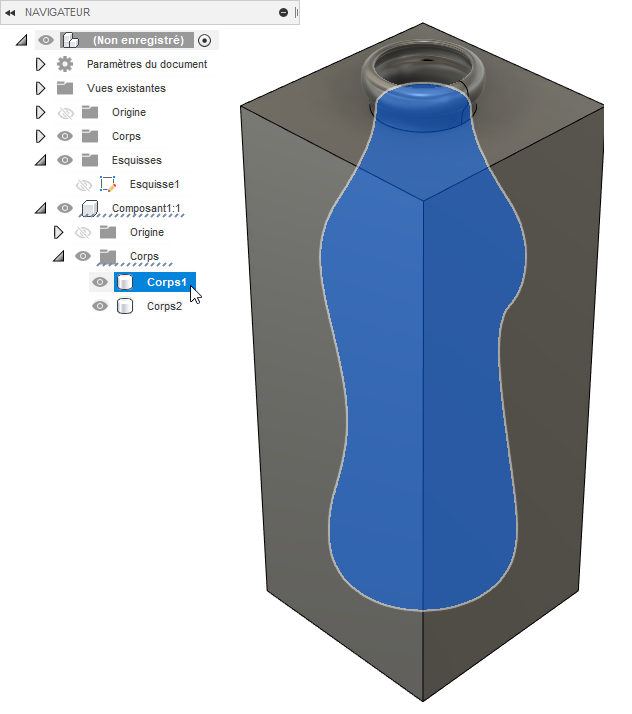Minimize the Navigateur panel using the minus icon
The width and height of the screenshot is (632, 714).
(x=283, y=13)
